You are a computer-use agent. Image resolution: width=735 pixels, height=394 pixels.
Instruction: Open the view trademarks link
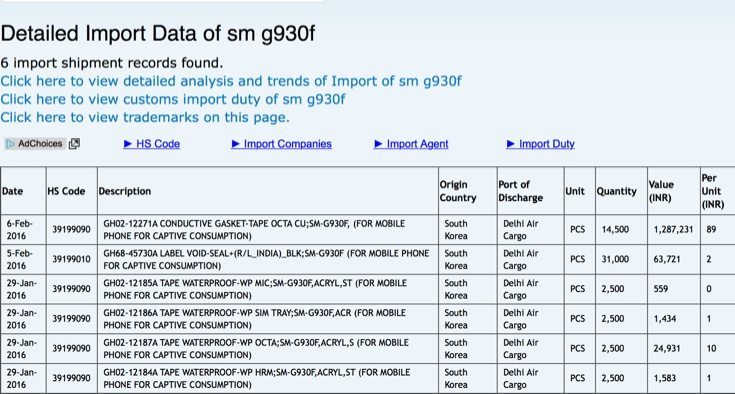click(x=145, y=117)
